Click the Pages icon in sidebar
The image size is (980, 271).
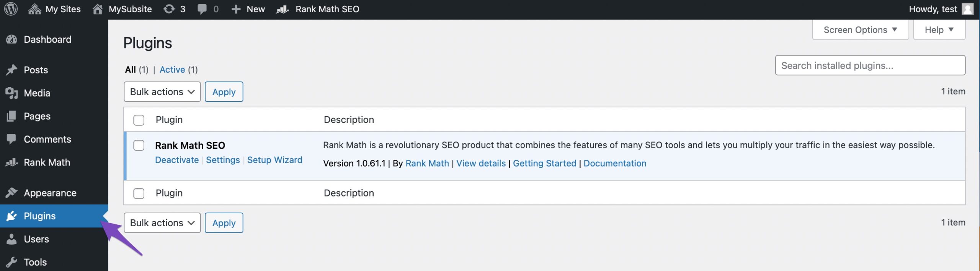click(11, 116)
